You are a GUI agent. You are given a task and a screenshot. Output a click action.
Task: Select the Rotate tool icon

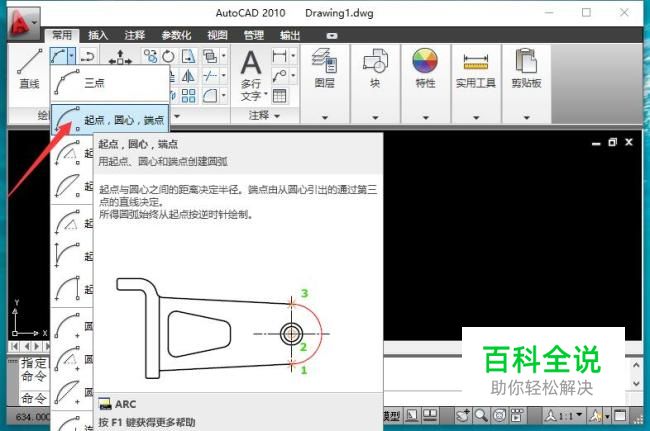click(x=168, y=56)
